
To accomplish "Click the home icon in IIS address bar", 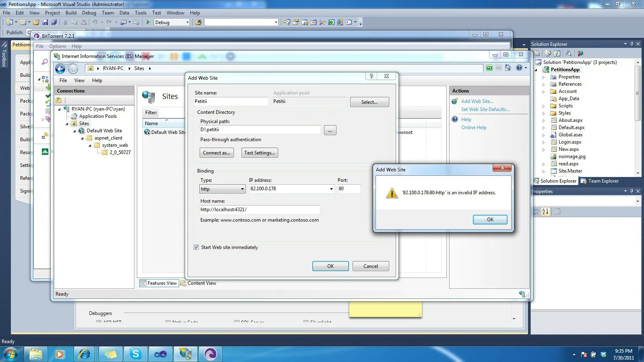I will [508, 68].
